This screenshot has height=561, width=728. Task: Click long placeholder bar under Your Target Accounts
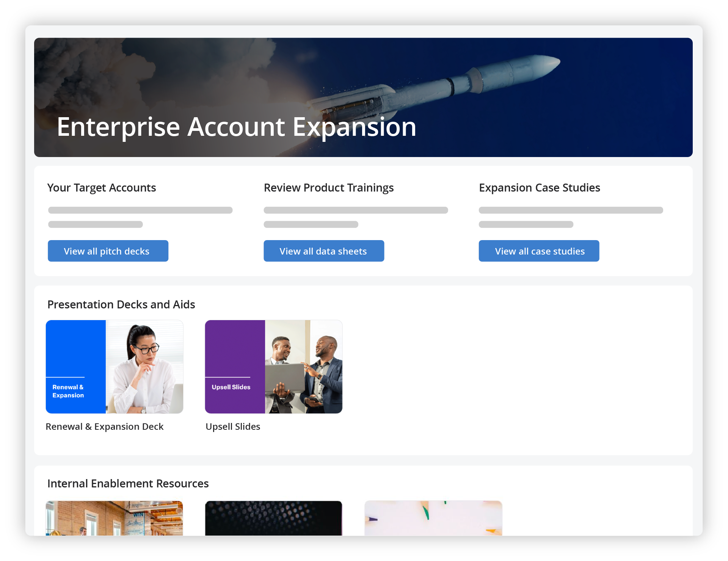point(140,210)
